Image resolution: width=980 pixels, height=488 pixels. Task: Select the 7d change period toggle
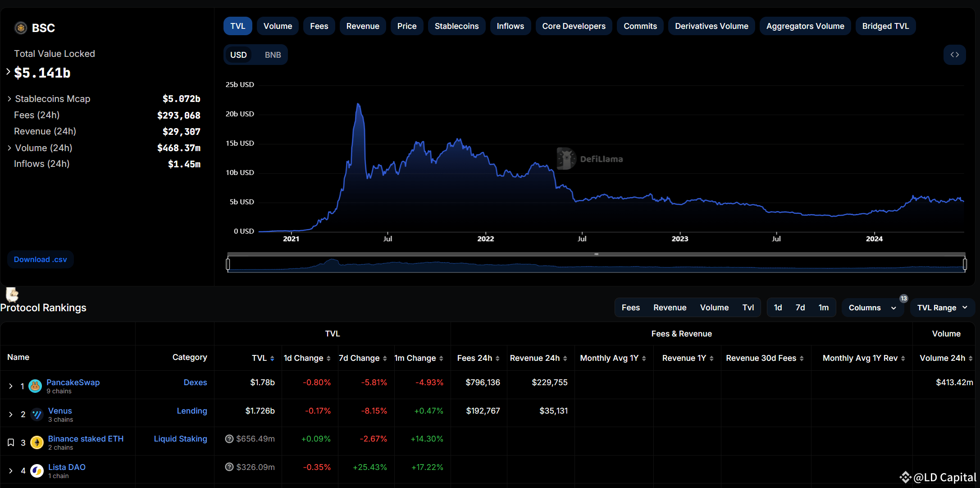click(800, 308)
